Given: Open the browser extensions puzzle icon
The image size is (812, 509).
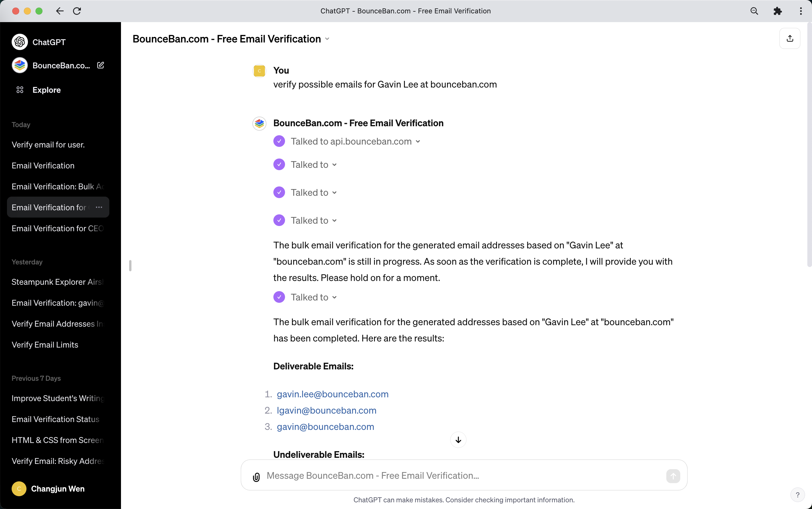Looking at the screenshot, I should 777,11.
